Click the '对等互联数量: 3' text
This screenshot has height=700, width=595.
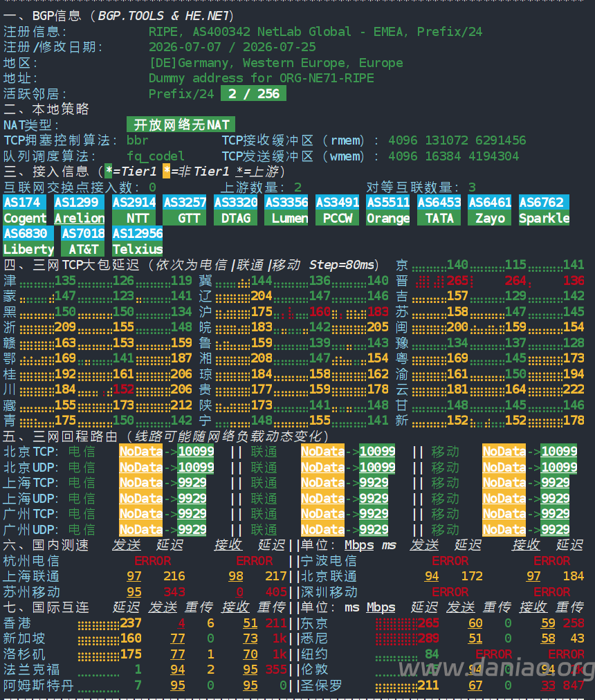coord(421,187)
